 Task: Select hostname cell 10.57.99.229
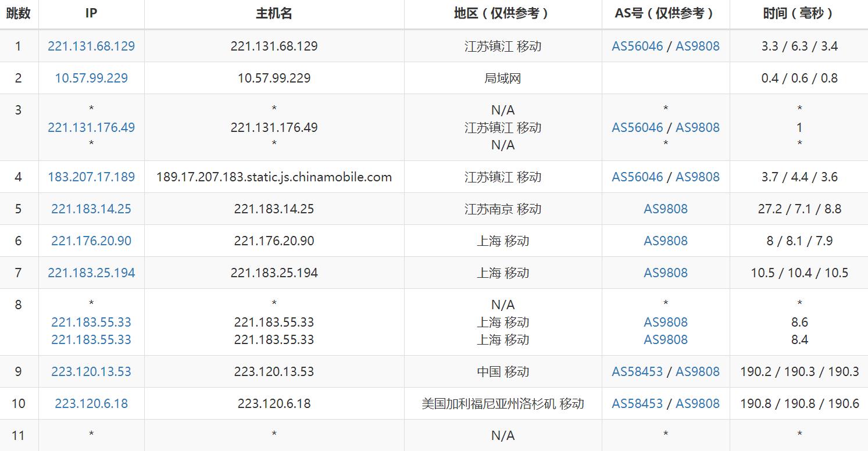(x=274, y=78)
